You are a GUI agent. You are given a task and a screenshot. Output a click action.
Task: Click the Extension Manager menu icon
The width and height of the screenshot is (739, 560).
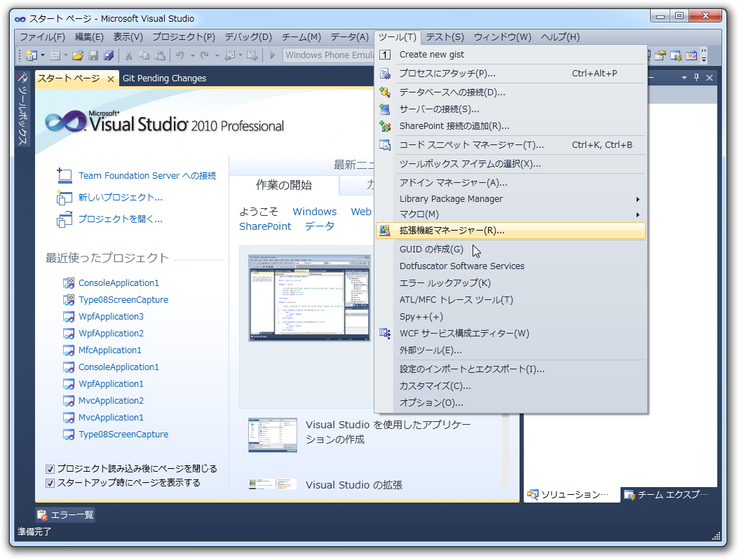tap(385, 231)
